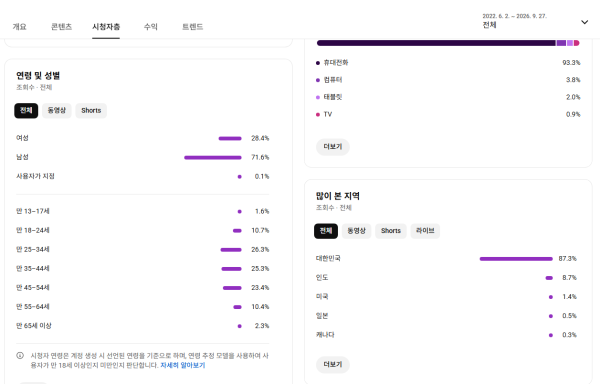This screenshot has height=384, width=600.
Task: Click the 대한민국 87.3% bar
Action: [x=516, y=259]
